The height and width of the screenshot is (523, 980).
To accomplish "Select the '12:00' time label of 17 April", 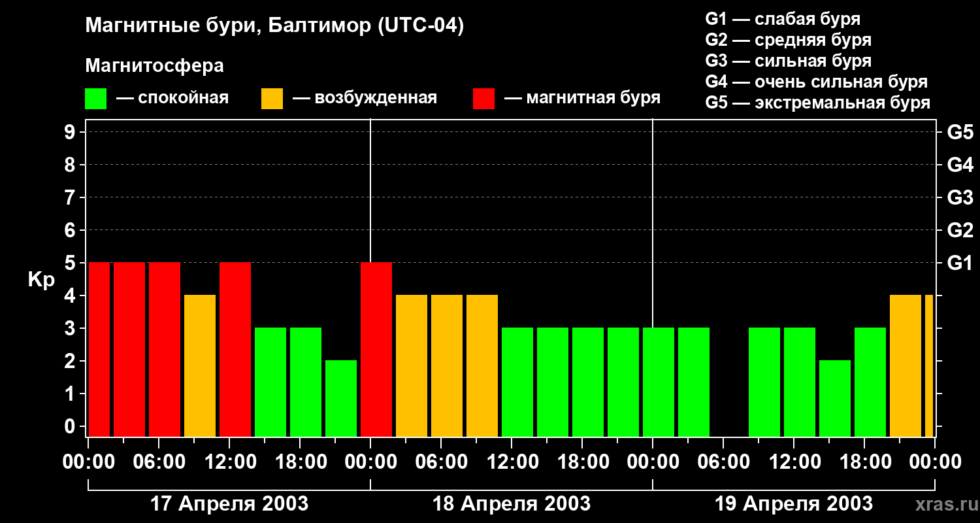I will click(x=229, y=462).
